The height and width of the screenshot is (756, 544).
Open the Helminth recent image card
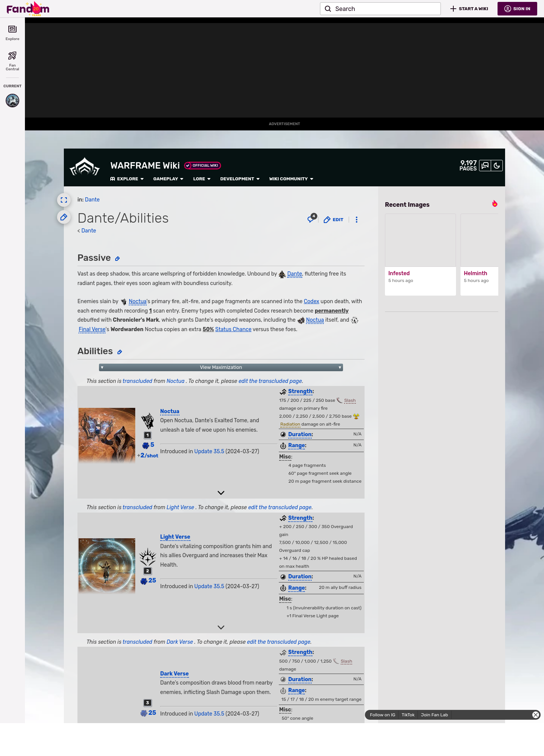pyautogui.click(x=479, y=254)
